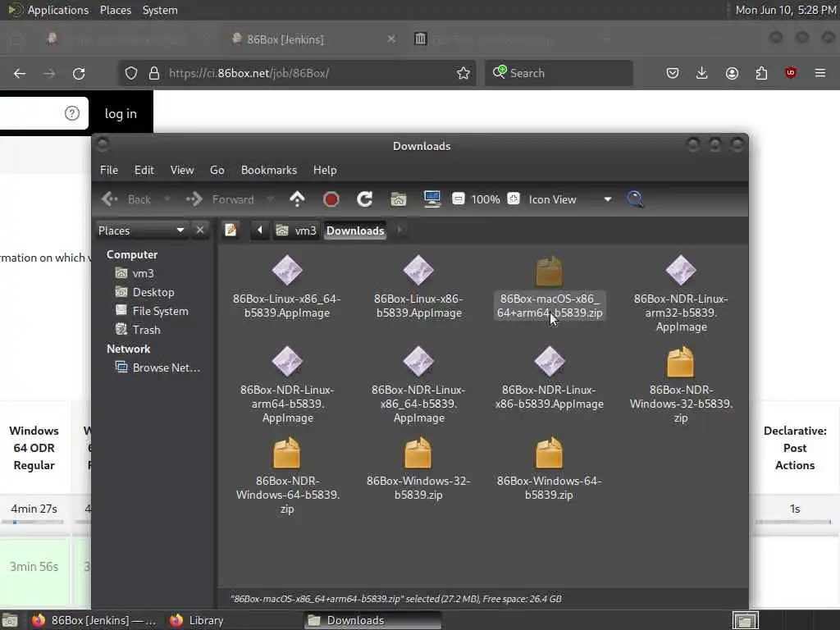Open the Places sidebar selector dropdown
This screenshot has height=630, width=840.
coord(141,231)
